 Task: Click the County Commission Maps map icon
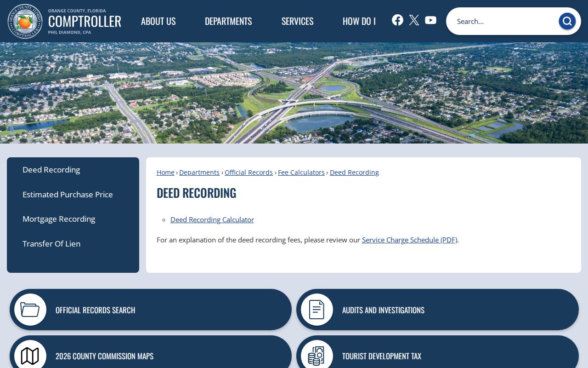[x=30, y=356]
